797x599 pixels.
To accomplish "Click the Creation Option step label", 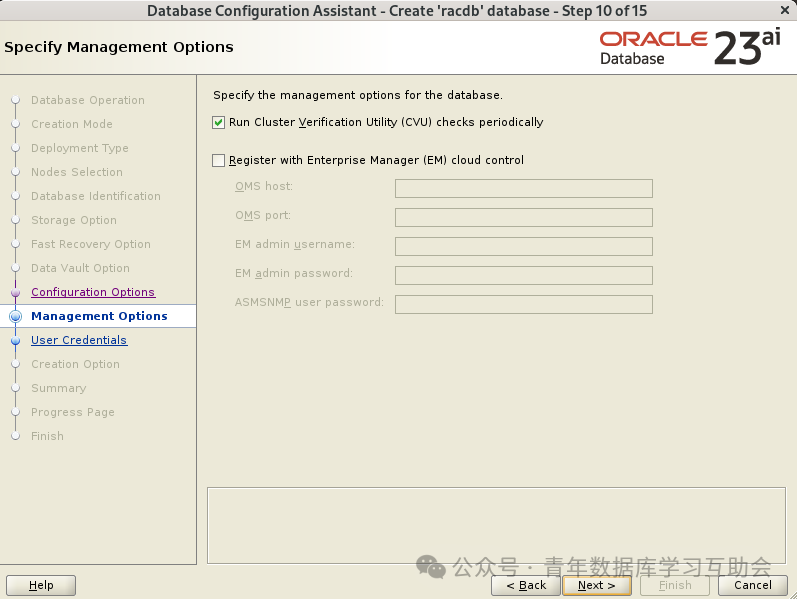I will [75, 364].
